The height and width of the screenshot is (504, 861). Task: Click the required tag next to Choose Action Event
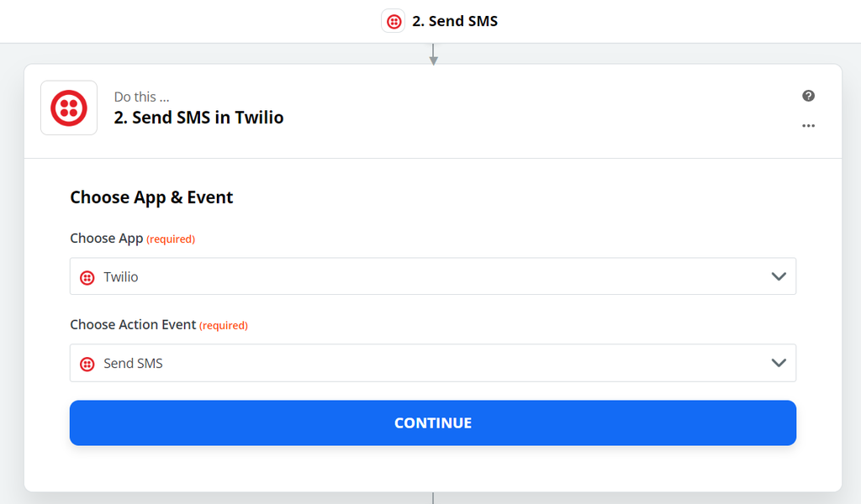[224, 325]
